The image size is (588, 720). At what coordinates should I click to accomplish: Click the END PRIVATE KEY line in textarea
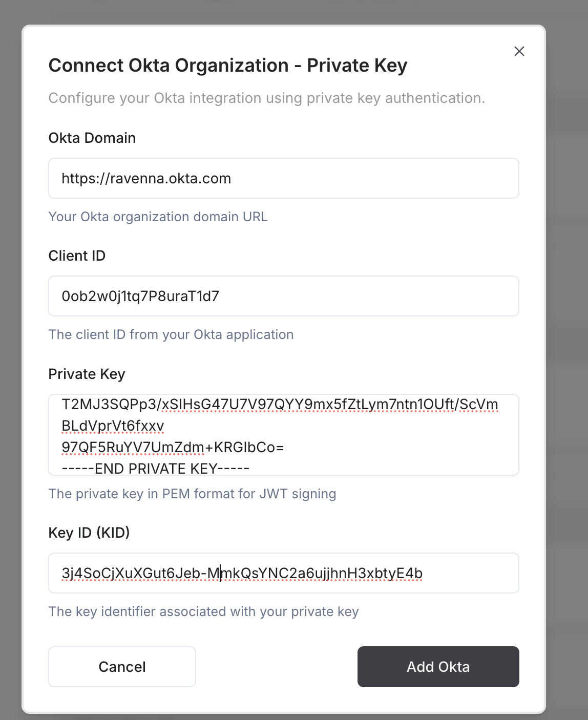156,469
